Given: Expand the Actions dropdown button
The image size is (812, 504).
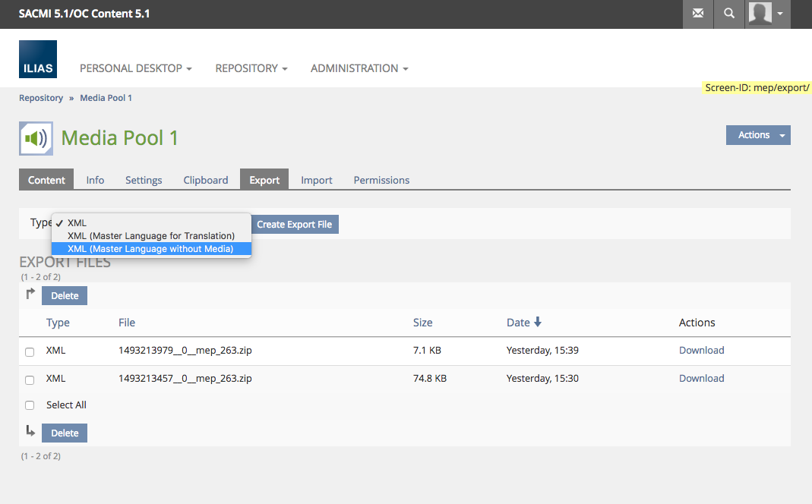Looking at the screenshot, I should (758, 135).
